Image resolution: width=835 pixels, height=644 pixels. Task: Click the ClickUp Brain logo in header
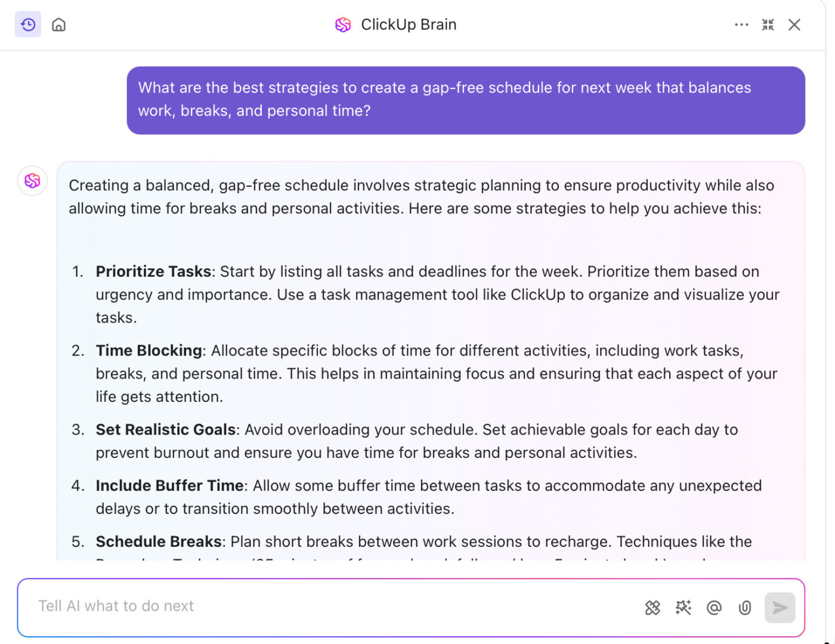pos(343,24)
